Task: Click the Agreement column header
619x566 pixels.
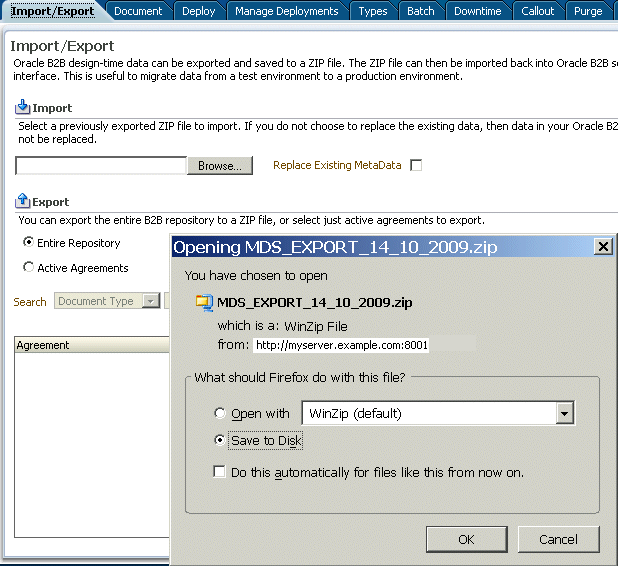Action: (x=92, y=345)
